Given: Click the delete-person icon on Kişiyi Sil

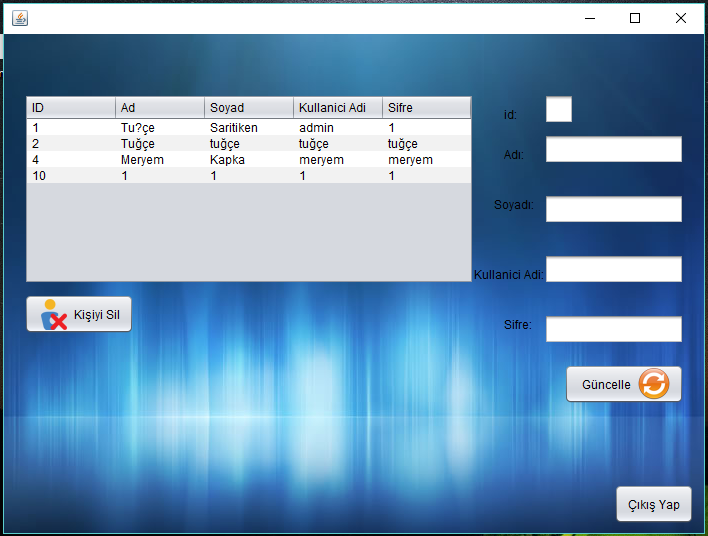Looking at the screenshot, I should 54,315.
